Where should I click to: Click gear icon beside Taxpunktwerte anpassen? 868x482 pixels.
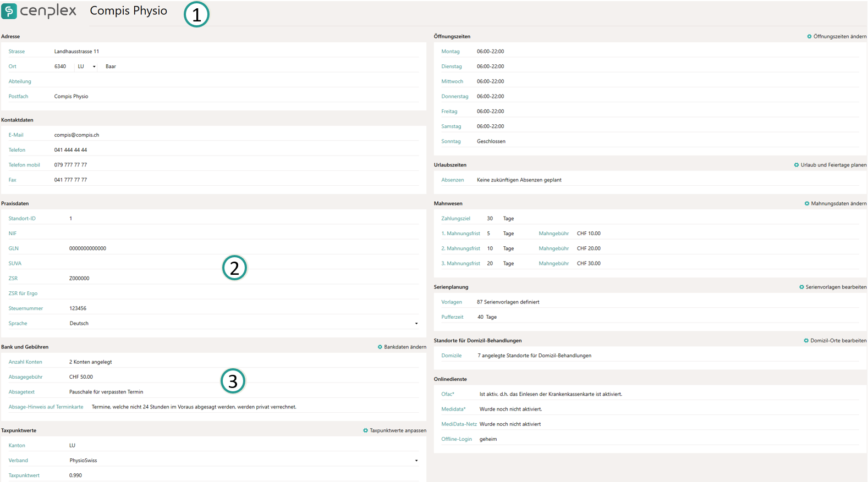coord(365,431)
